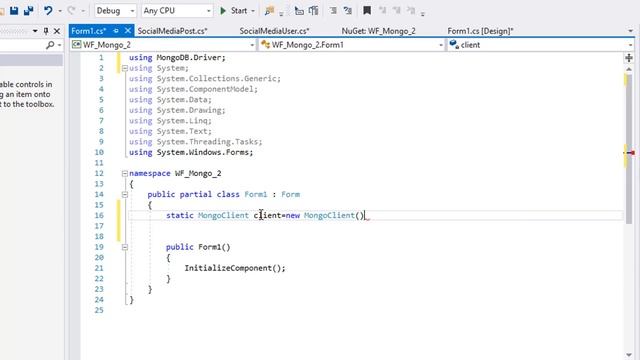Open the toolbar overflow options arrow
Viewport: 640px width, 360px height.
point(423,13)
